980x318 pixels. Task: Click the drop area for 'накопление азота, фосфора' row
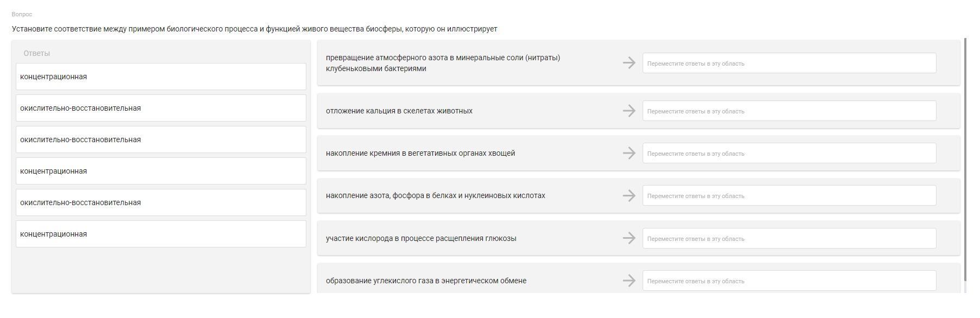click(789, 195)
